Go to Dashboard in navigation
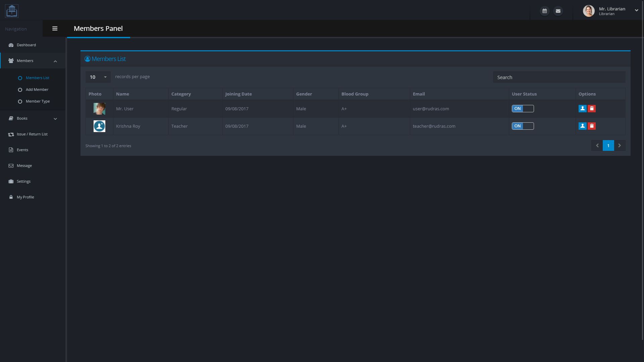The width and height of the screenshot is (644, 362). pos(26,45)
